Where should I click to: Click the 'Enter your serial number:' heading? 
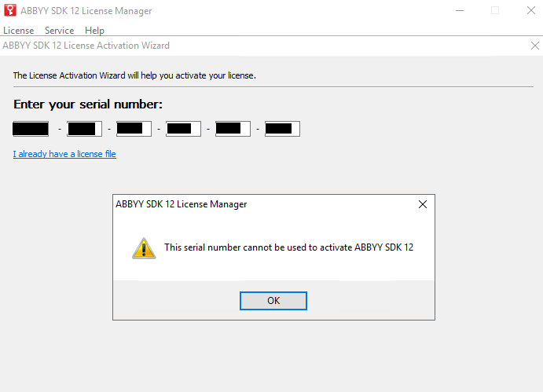[88, 104]
